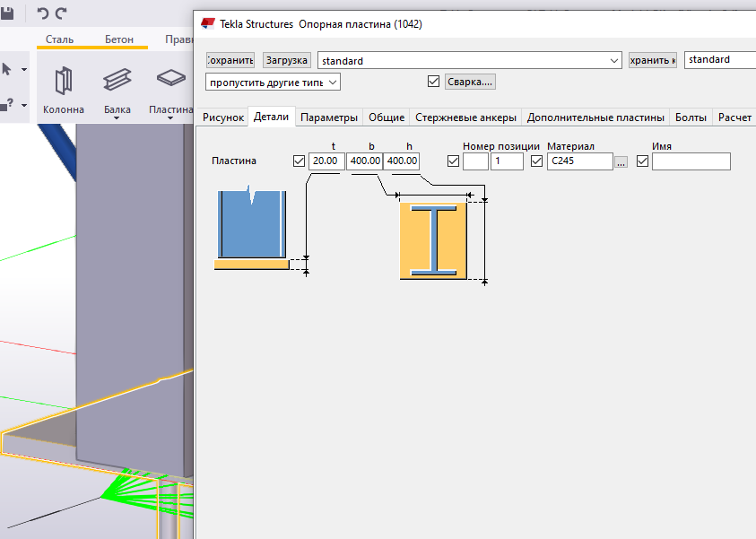
Task: Toggle the Номер позиции checkbox
Action: [453, 161]
